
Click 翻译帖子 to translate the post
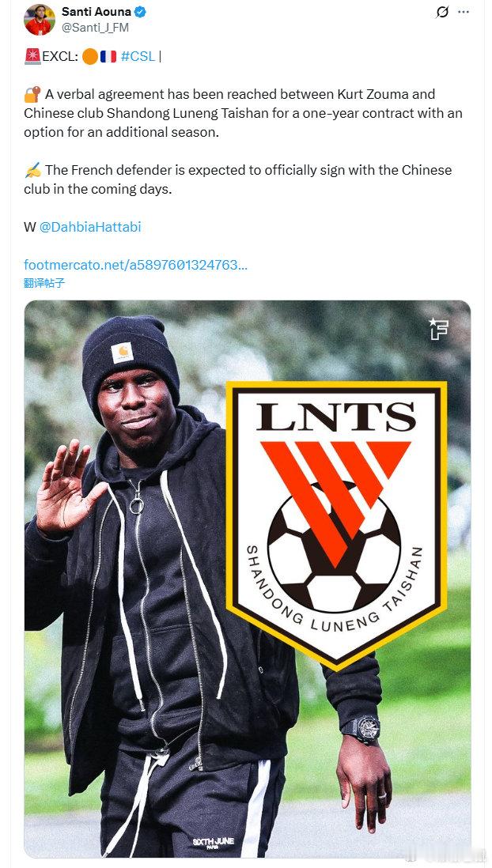(x=44, y=283)
